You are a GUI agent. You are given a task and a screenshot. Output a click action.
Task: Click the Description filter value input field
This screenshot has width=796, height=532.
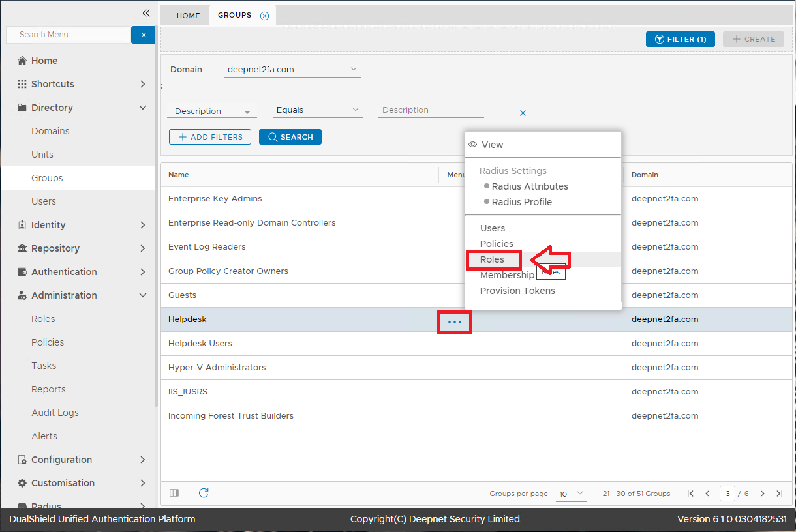[431, 110]
